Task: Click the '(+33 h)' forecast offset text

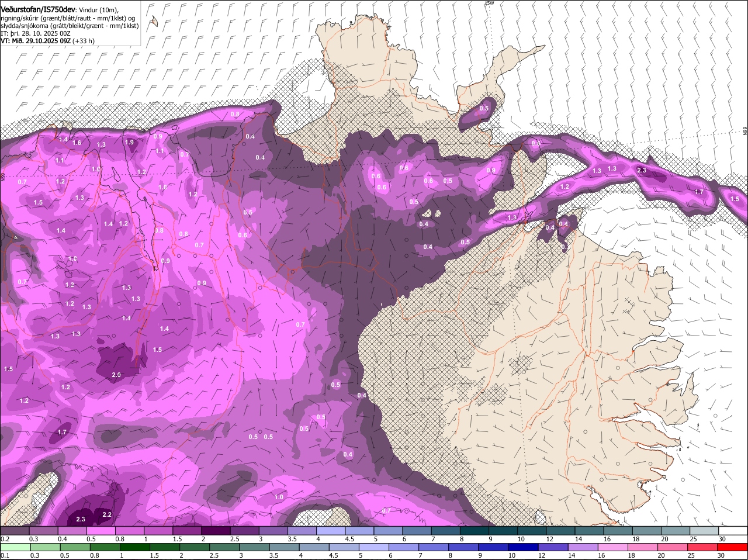Action: click(x=84, y=41)
